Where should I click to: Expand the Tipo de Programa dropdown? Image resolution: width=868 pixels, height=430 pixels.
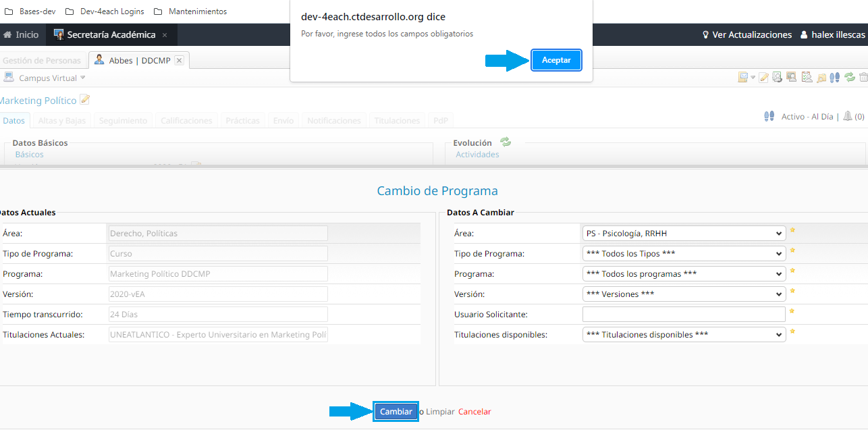tap(684, 254)
